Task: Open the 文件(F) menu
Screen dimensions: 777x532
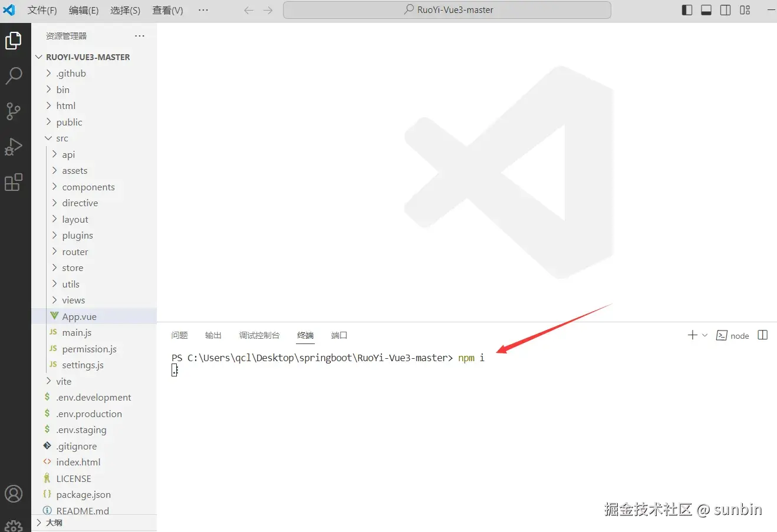Action: [x=42, y=10]
